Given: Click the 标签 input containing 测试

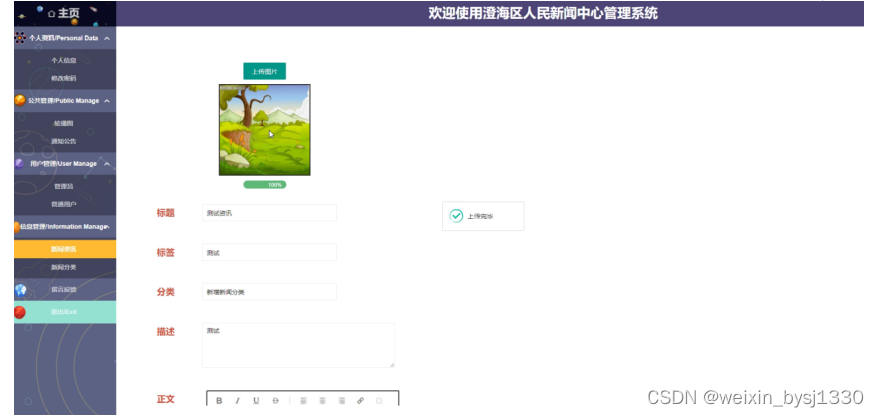Looking at the screenshot, I should [269, 252].
